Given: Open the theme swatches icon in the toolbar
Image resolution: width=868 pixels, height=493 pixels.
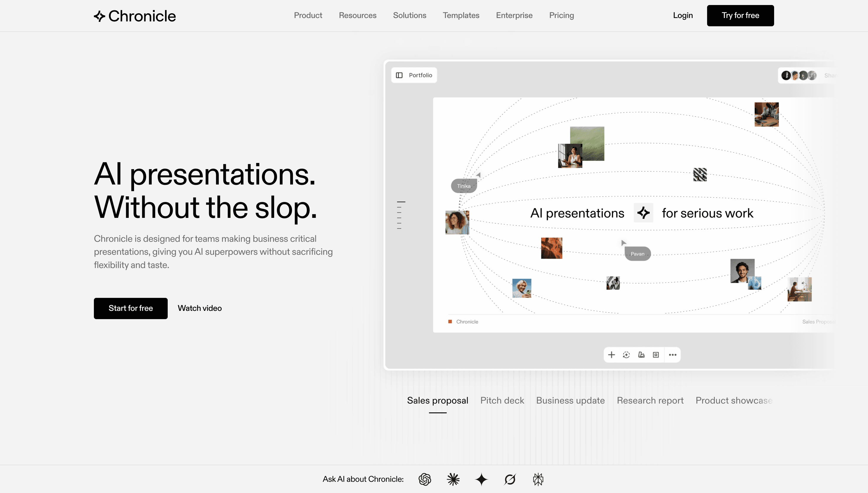Looking at the screenshot, I should pos(641,355).
